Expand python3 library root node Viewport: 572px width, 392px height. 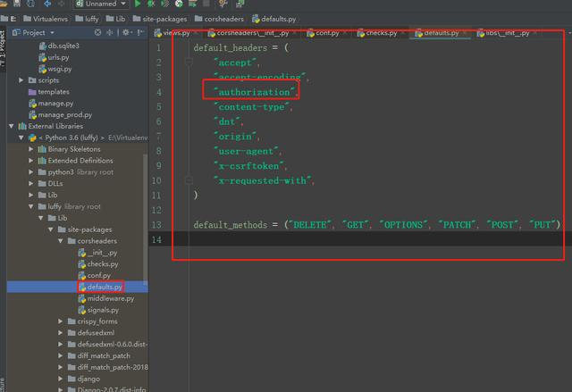pos(31,172)
